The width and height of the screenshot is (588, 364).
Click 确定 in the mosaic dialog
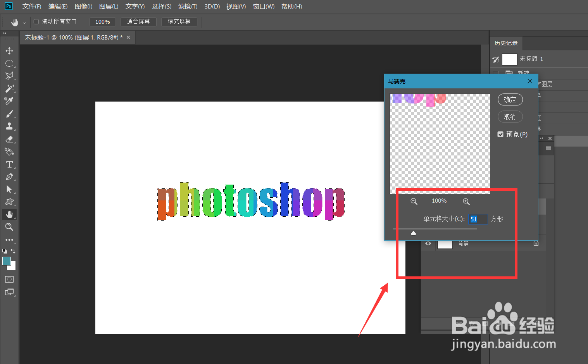point(510,100)
